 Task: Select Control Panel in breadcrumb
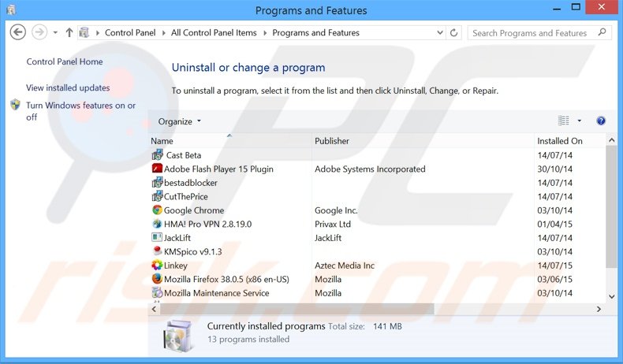(130, 32)
